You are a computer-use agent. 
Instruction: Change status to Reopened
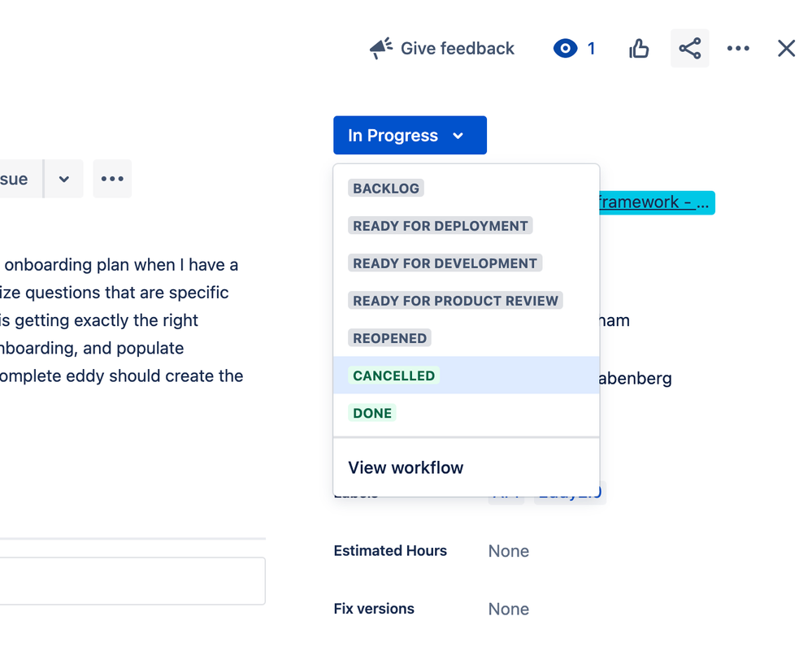click(x=389, y=338)
